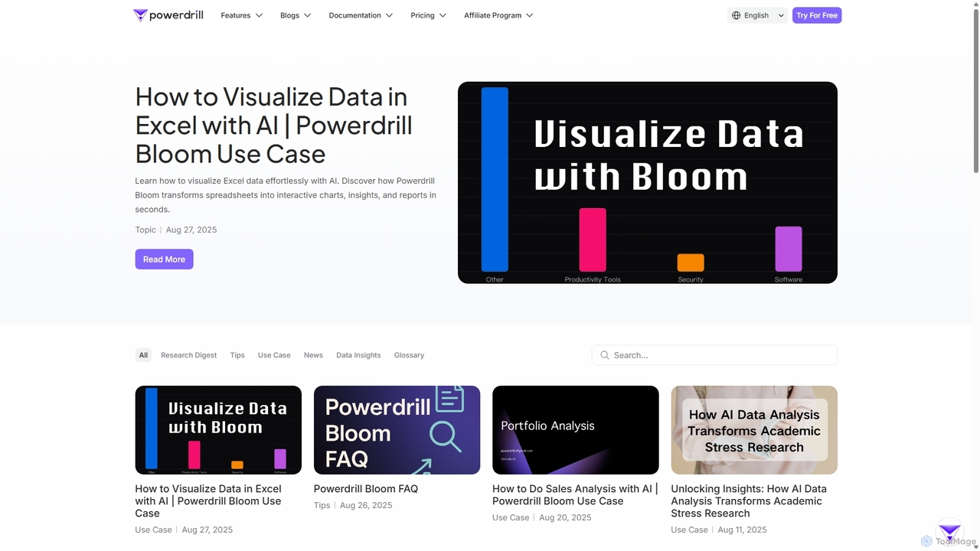Screen dimensions: 980x551
Task: Open the featured article headline link
Action: pos(274,126)
